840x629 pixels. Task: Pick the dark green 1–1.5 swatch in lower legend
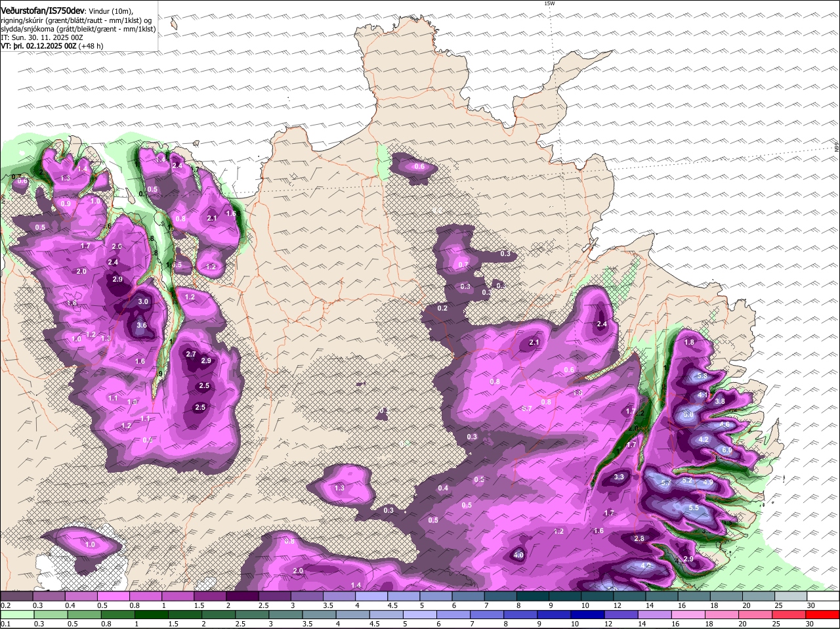point(152,615)
